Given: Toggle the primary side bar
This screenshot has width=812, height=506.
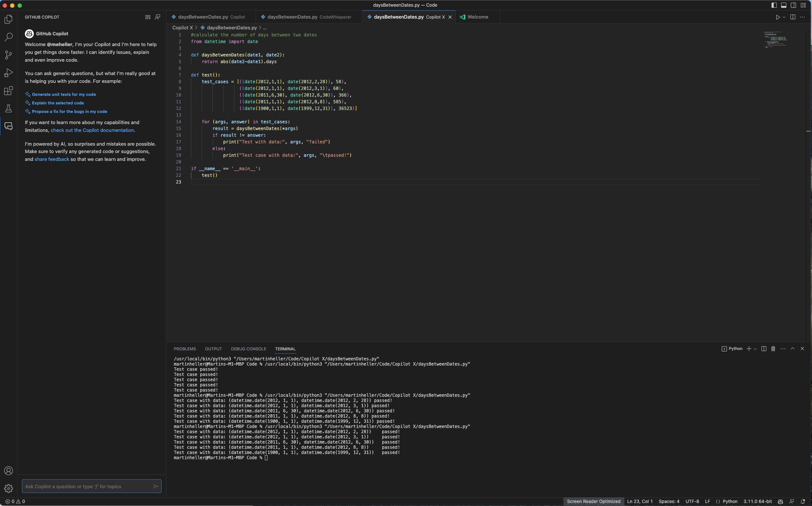Looking at the screenshot, I should [x=774, y=5].
